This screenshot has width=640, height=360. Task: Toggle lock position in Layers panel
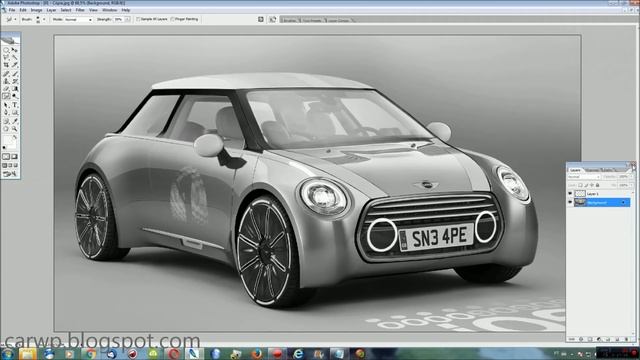click(x=592, y=185)
